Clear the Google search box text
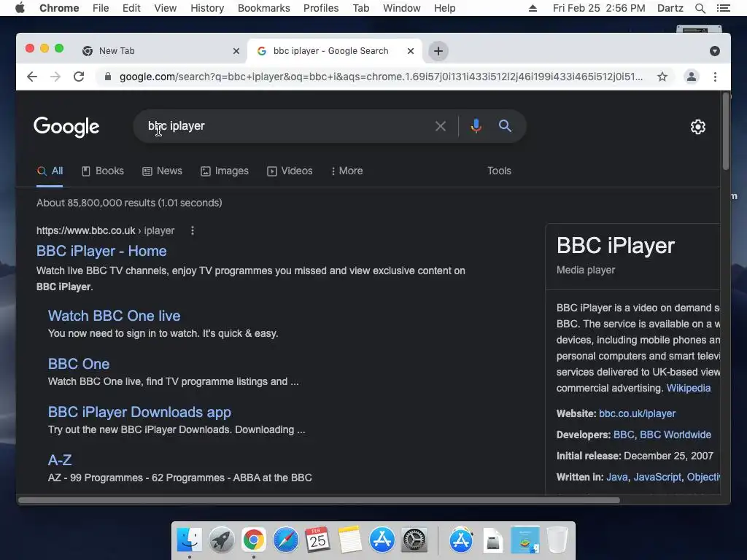Viewport: 747px width, 560px height. point(440,126)
